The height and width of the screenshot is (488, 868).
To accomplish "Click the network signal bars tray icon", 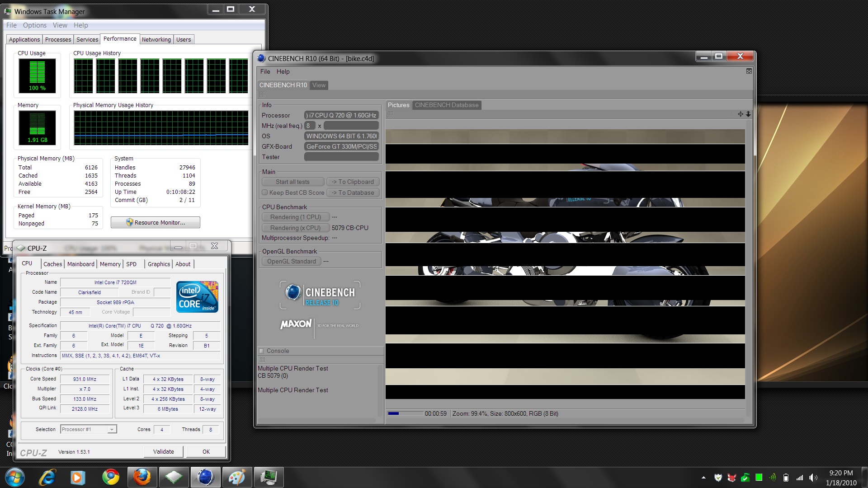I will point(800,478).
